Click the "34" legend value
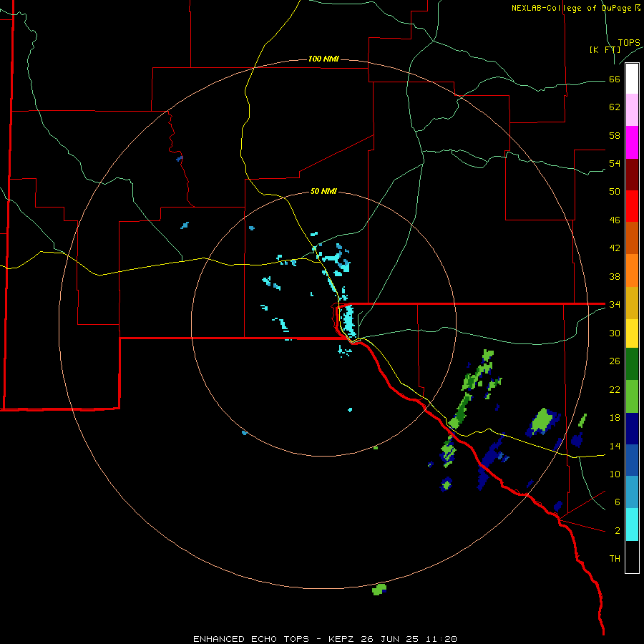Viewport: 644px width, 644px height. pos(615,304)
